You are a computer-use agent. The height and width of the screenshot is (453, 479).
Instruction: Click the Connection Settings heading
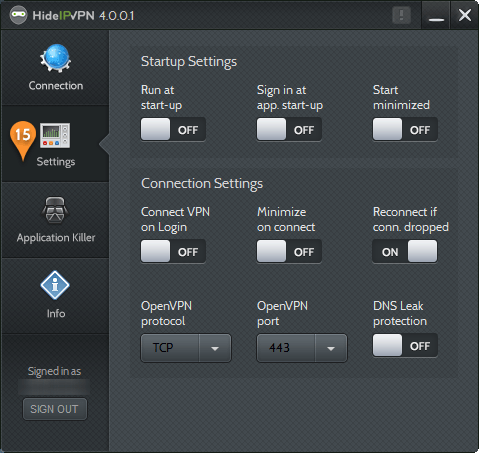(202, 184)
